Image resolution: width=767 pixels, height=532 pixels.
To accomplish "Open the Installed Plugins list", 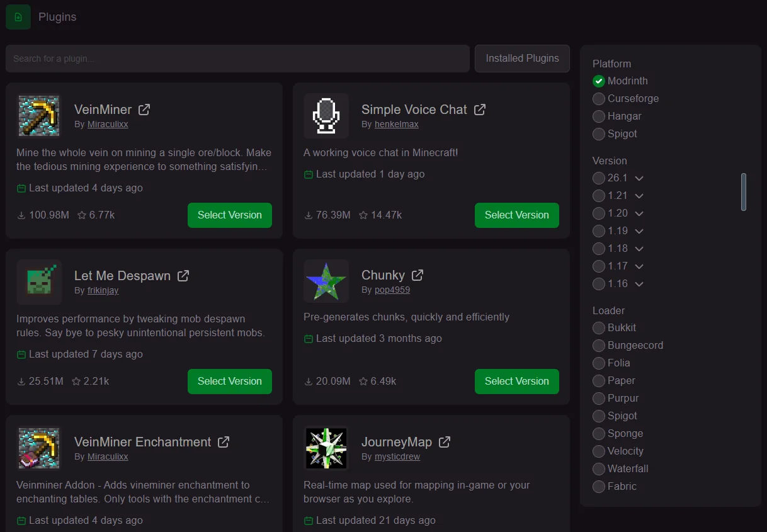I will coord(522,59).
